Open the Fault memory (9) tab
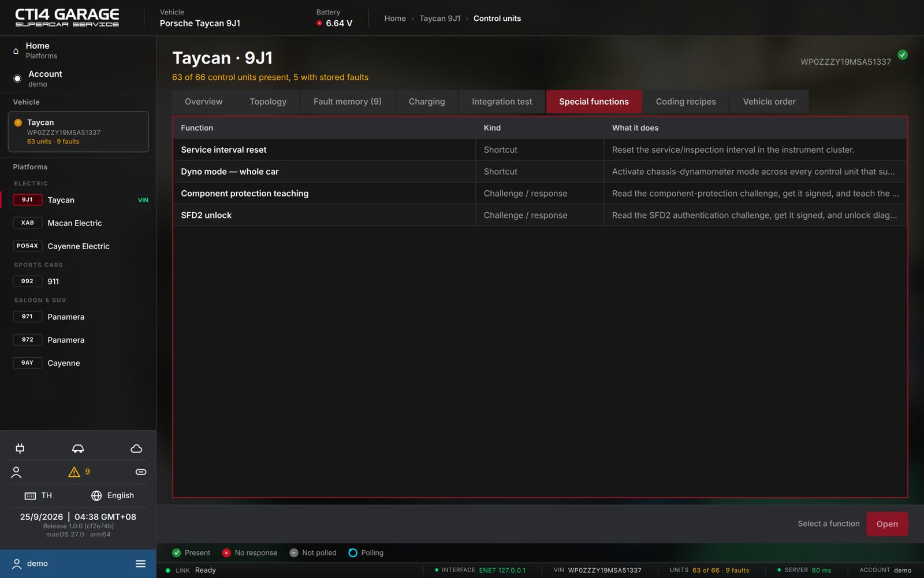The width and height of the screenshot is (924, 578). (x=348, y=102)
